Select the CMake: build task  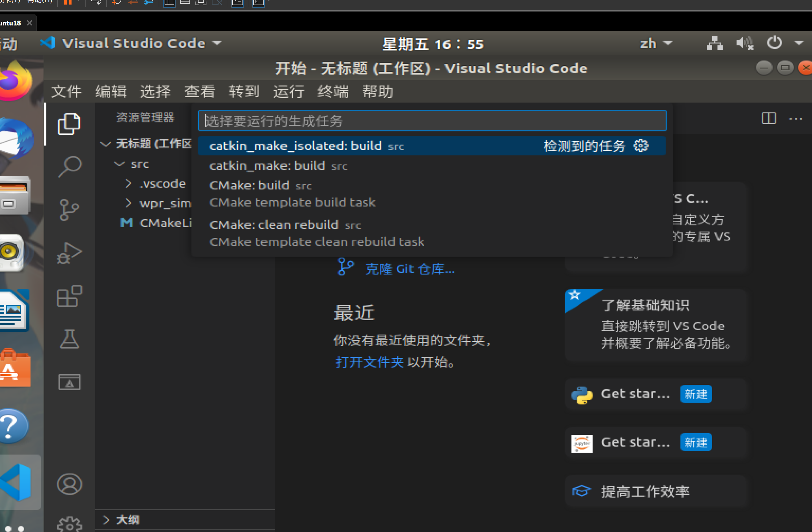pyautogui.click(x=432, y=194)
